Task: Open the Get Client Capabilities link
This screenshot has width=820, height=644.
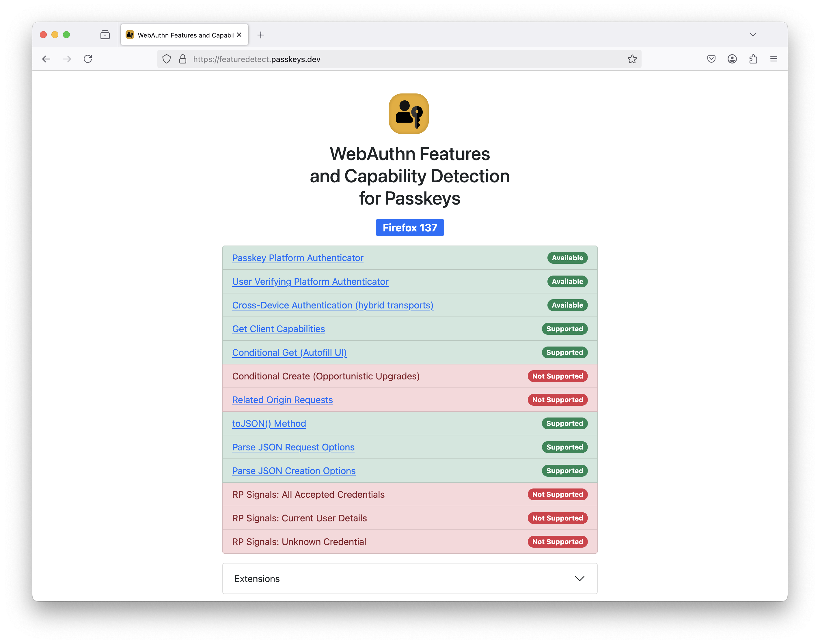Action: point(279,329)
